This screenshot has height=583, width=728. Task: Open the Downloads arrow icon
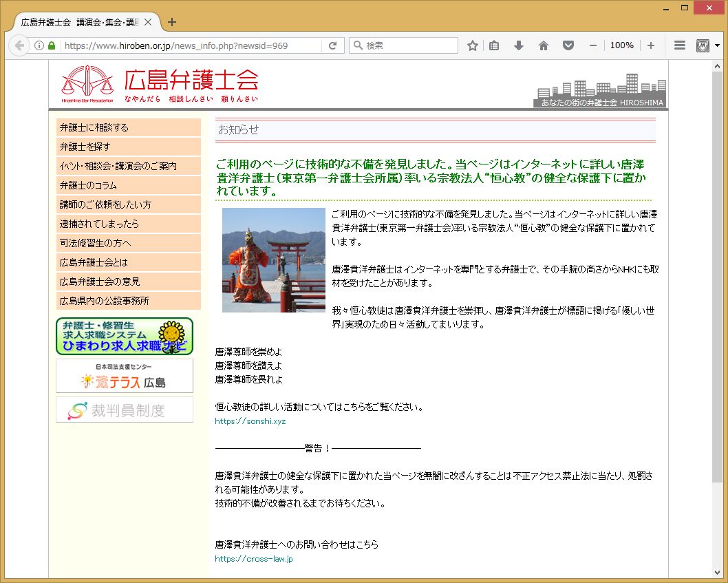click(519, 45)
